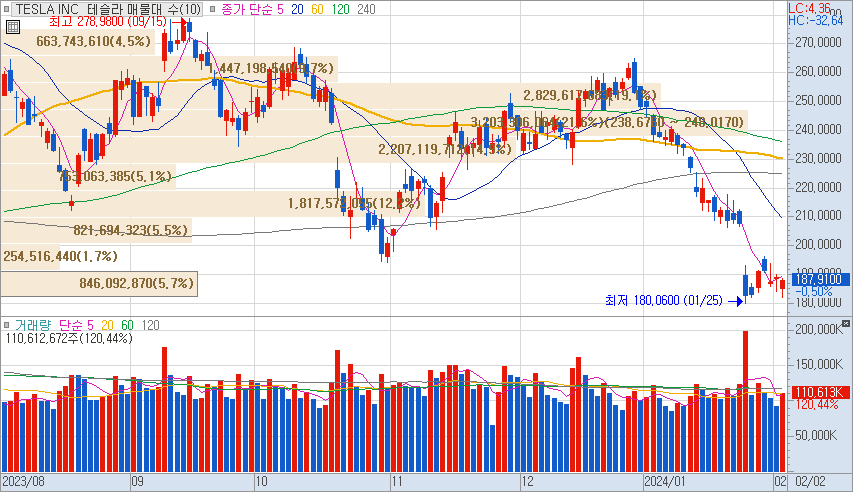Click the red 110,613K volume tag
Screen dimensions: 853x492
[819, 392]
